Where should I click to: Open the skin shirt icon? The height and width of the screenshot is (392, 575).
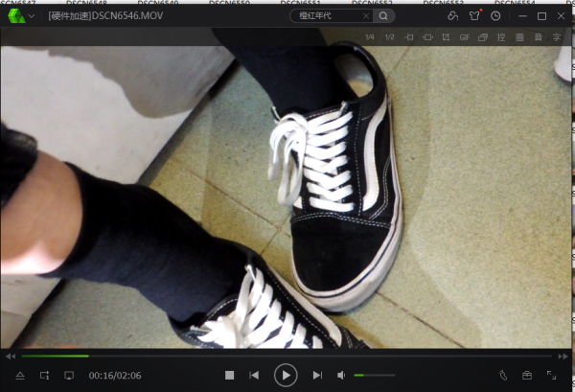point(474,16)
